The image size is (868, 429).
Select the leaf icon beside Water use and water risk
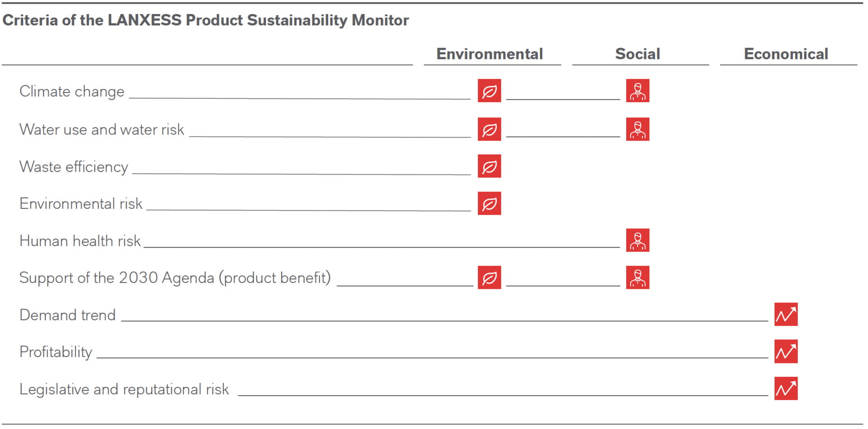(489, 129)
